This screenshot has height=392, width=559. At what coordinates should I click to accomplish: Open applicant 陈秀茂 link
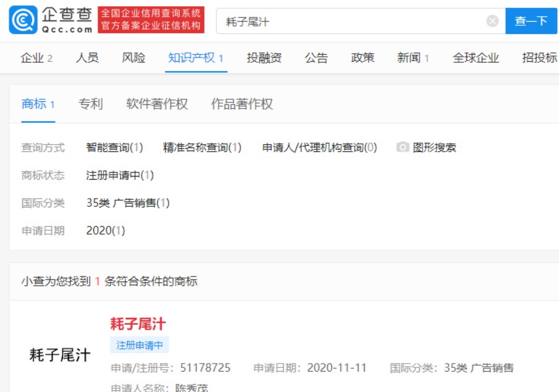191,387
